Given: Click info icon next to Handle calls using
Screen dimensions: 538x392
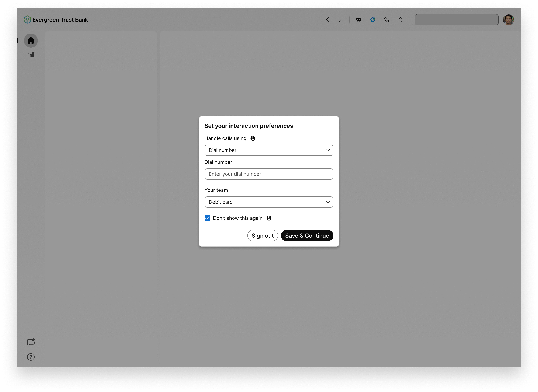Looking at the screenshot, I should tap(253, 138).
